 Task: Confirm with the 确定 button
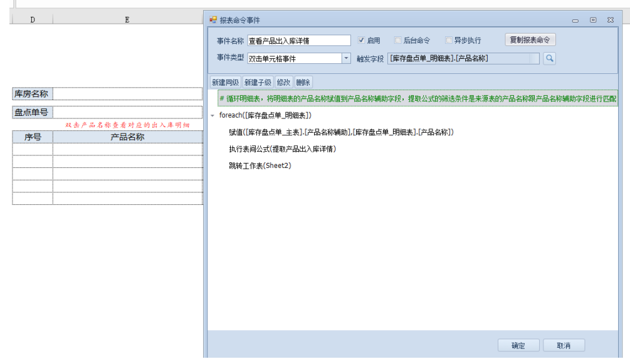518,345
